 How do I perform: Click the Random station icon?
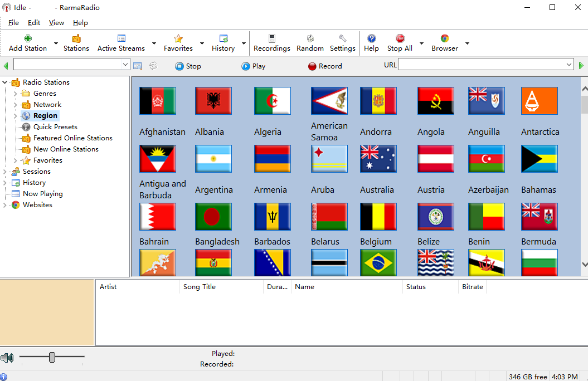tap(310, 39)
